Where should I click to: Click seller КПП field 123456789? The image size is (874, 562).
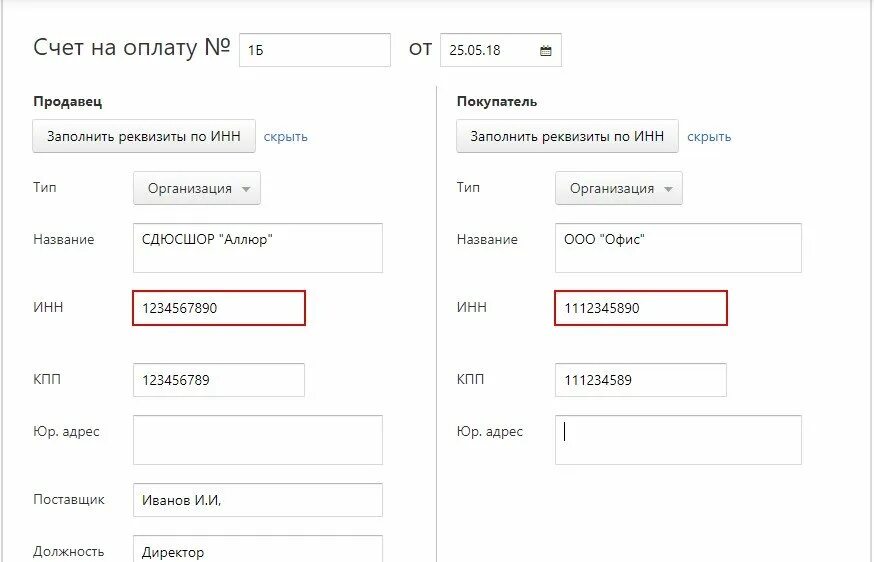click(219, 380)
